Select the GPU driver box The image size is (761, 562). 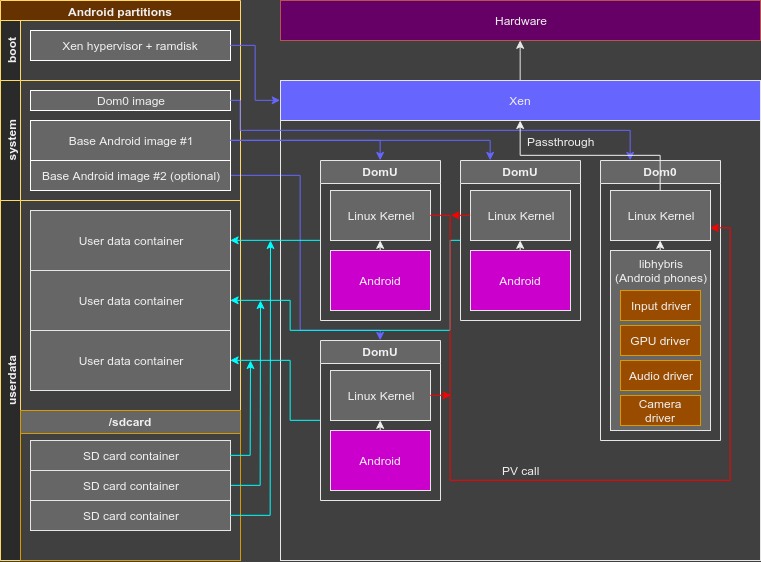pyautogui.click(x=660, y=341)
